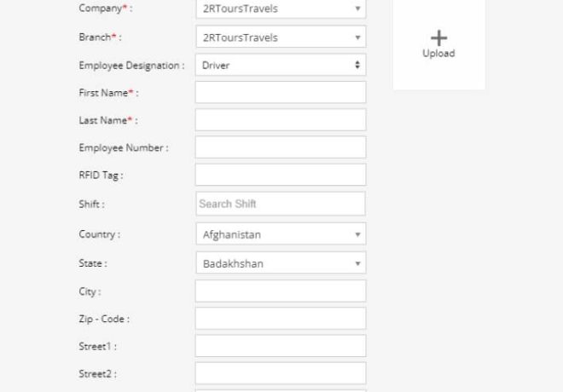This screenshot has width=563, height=392.
Task: Click the Employee Designation stepper arrows
Action: [357, 65]
